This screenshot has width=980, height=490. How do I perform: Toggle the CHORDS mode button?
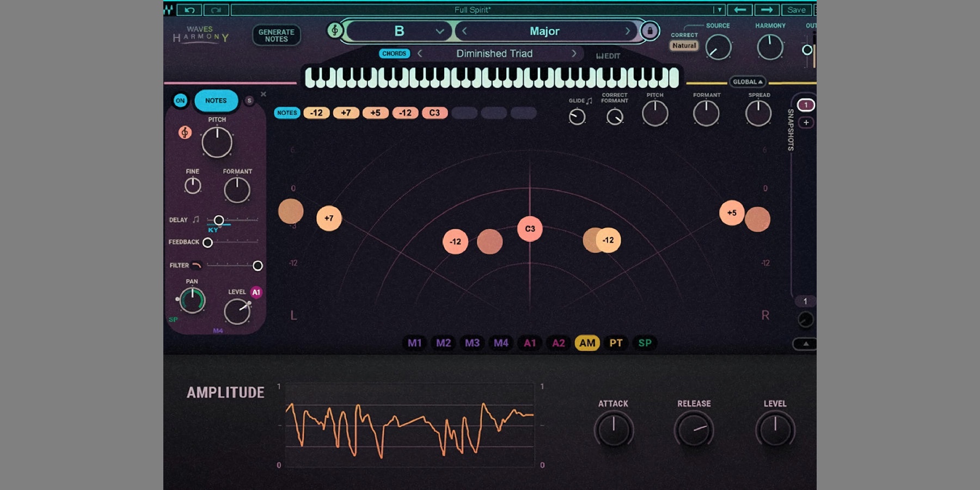click(x=394, y=53)
